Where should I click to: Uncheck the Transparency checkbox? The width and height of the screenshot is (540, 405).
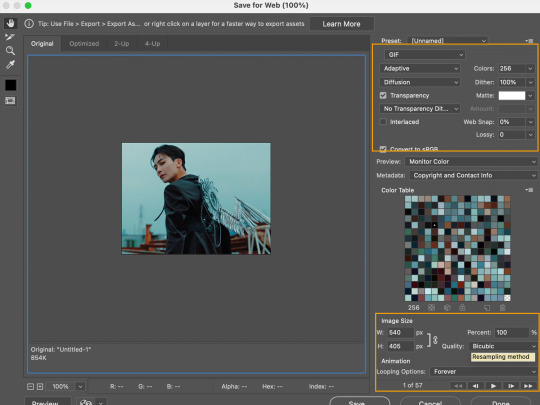(383, 95)
